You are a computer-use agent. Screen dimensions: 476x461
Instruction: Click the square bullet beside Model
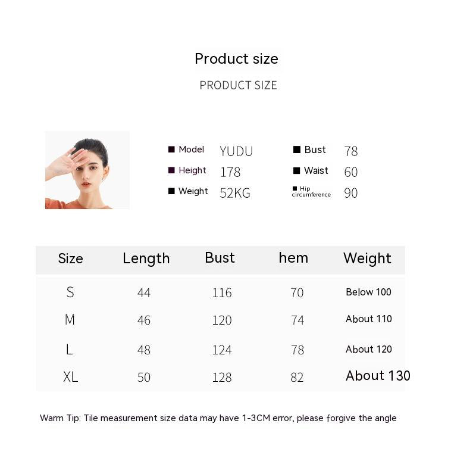[x=171, y=149]
